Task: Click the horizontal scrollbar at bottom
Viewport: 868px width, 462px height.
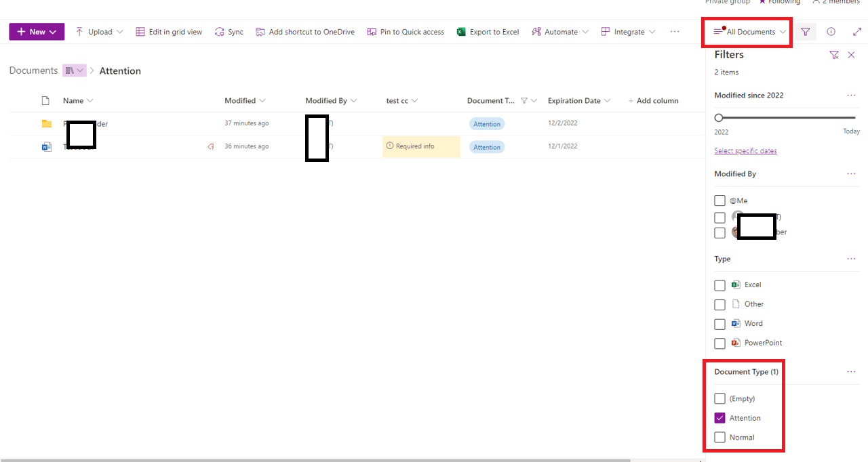Action: (315, 460)
